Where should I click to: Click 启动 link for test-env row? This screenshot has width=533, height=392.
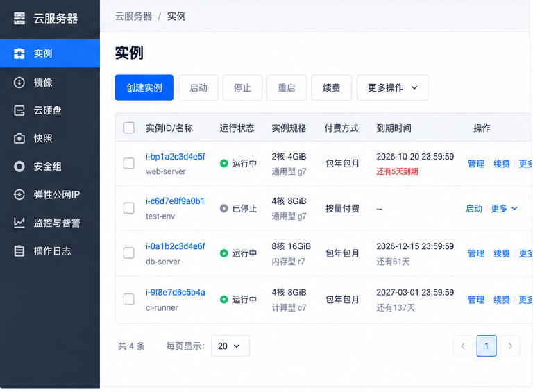point(474,208)
